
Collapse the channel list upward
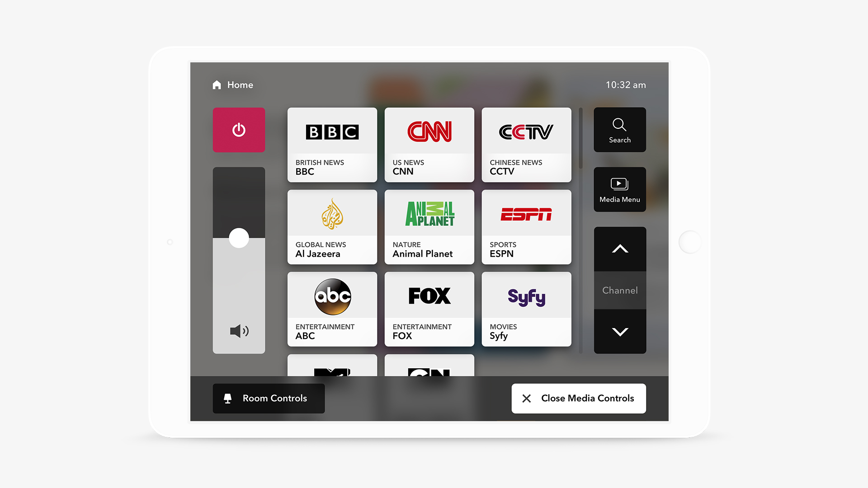click(x=620, y=249)
